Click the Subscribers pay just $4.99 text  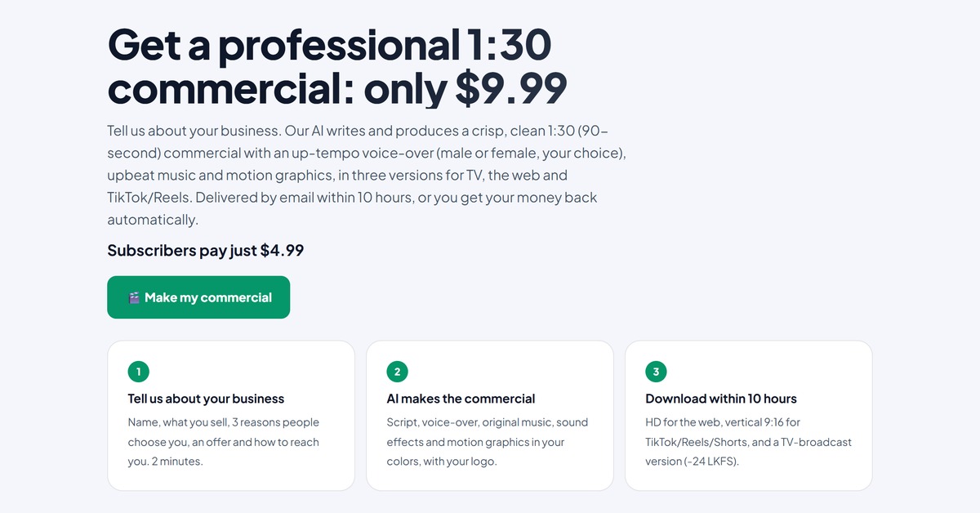tap(206, 250)
